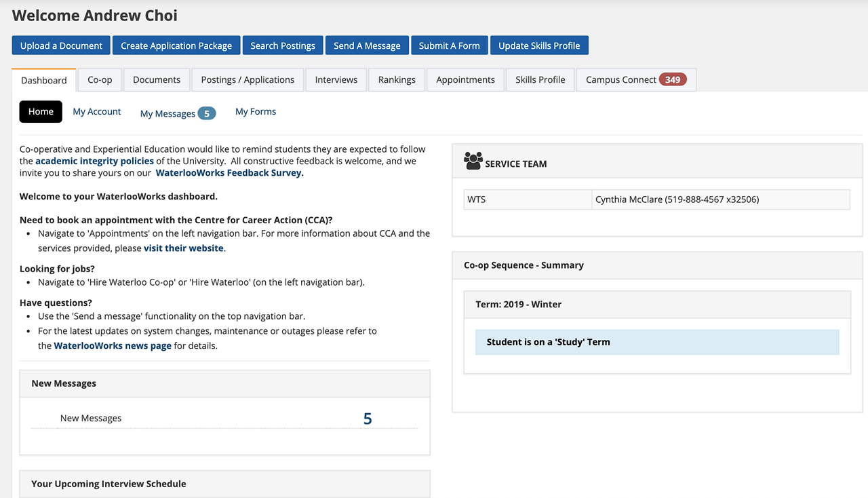
Task: Switch to the Interviews tab
Action: coord(336,79)
